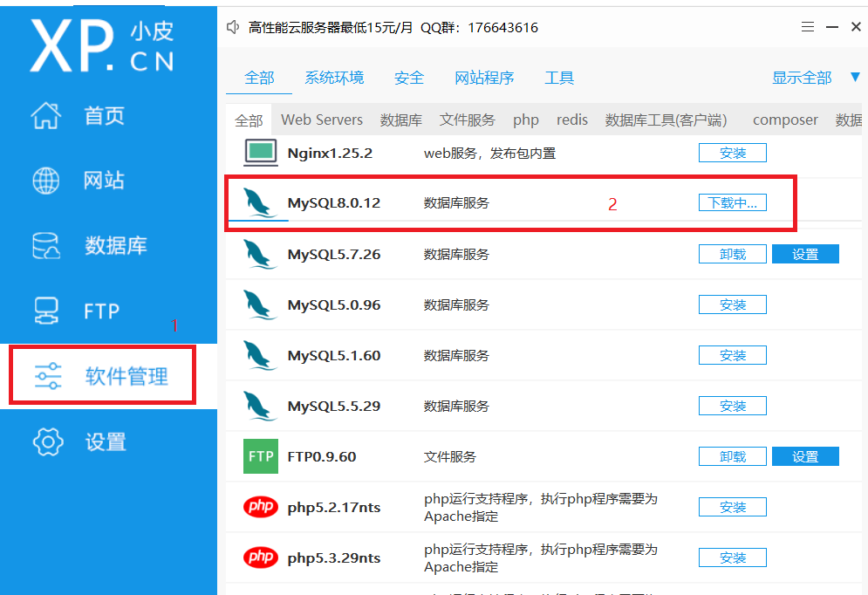Click the Nginx1.25.2 monitor icon
This screenshot has width=868, height=595.
261,153
